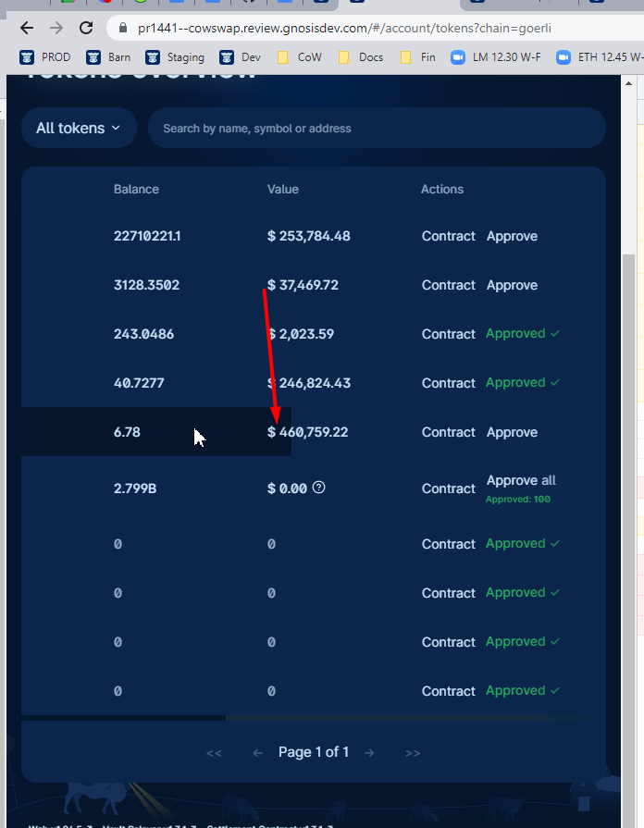The image size is (644, 828).
Task: Go to next page arrow in pagination
Action: point(369,753)
